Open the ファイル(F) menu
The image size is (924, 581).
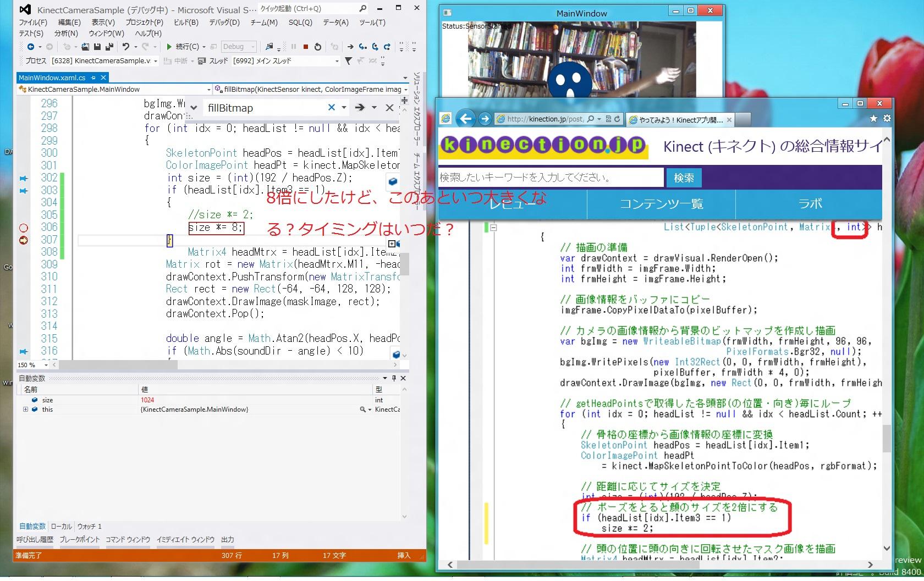(x=33, y=23)
